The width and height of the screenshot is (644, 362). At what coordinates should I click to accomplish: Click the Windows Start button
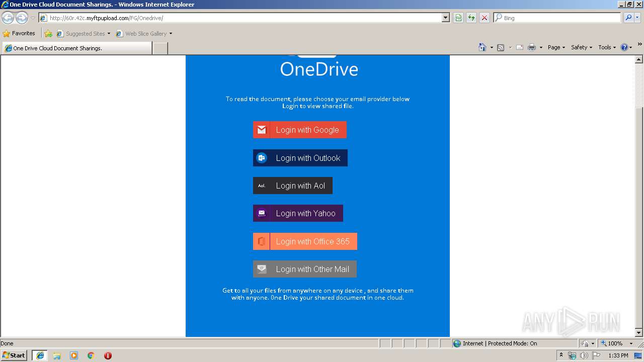(14, 355)
